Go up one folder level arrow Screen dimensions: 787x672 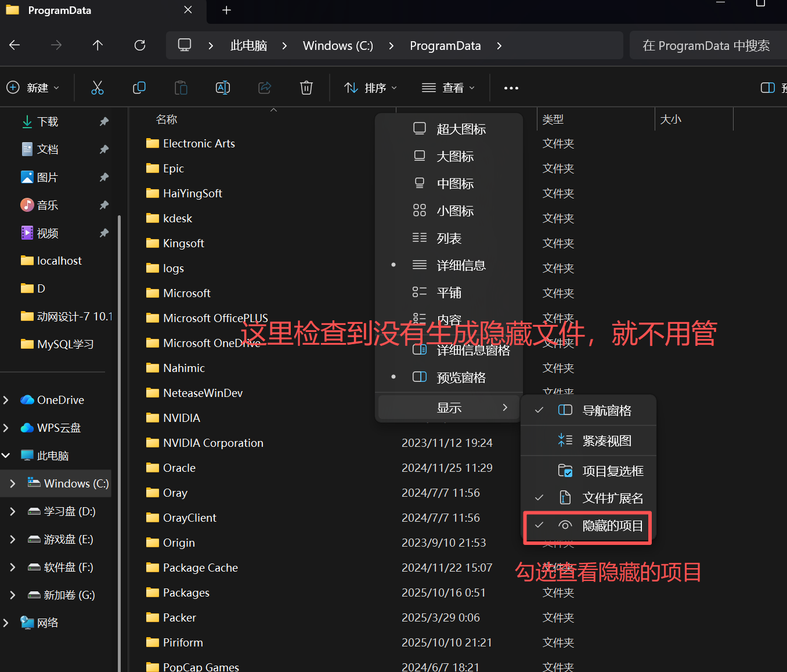98,45
